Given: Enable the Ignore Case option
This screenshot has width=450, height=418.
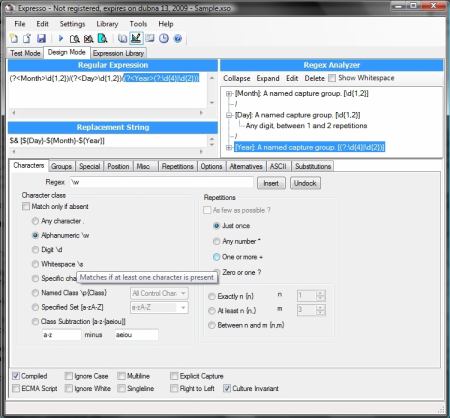Looking at the screenshot, I should (x=69, y=376).
